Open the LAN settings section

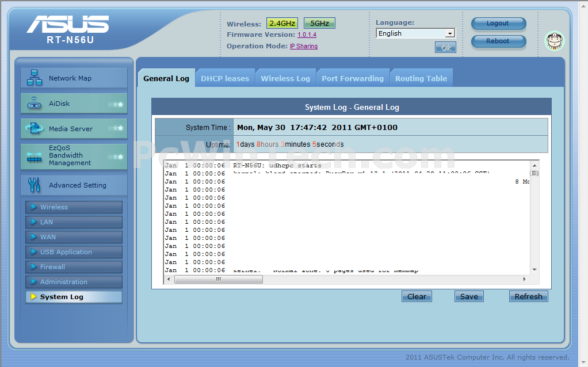[74, 222]
